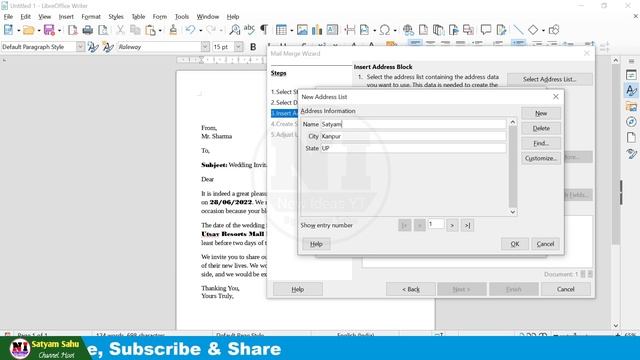Viewport: 640px width, 360px height.
Task: Expand the 15 pt font size dropdown
Action: coord(239,47)
